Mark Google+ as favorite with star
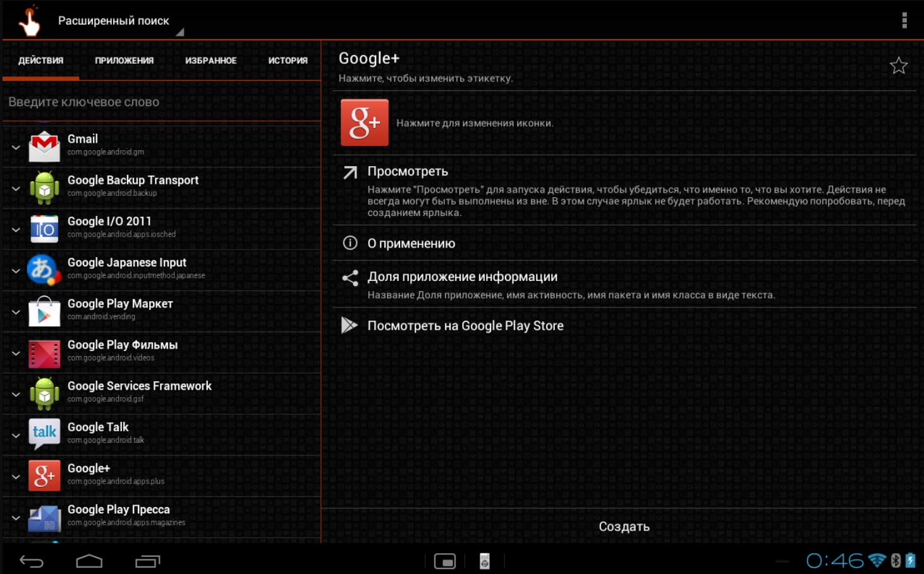This screenshot has height=574, width=924. [x=898, y=66]
